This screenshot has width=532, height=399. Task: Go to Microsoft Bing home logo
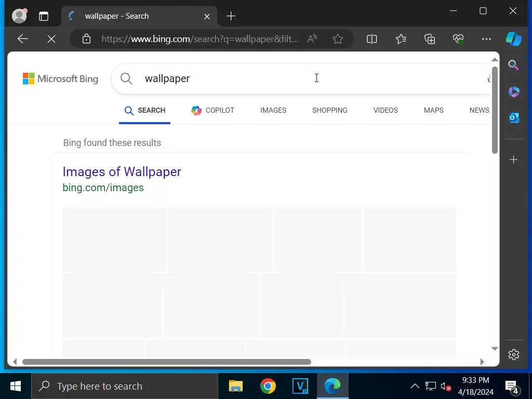60,79
